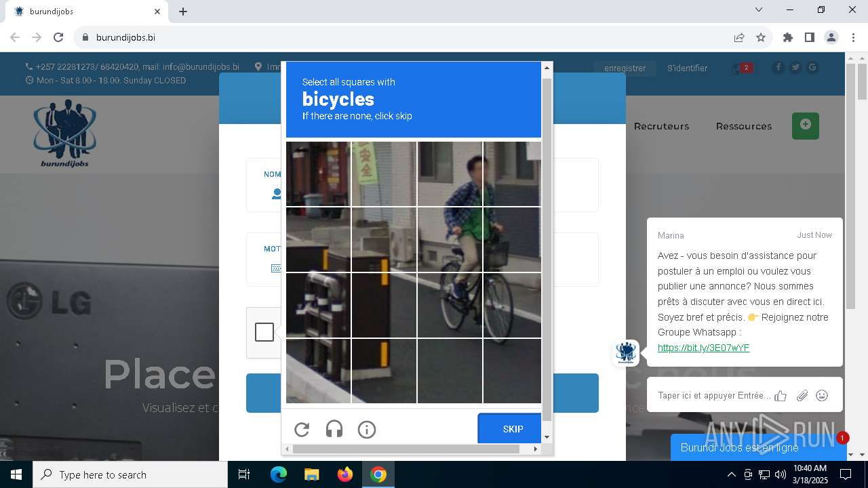Open Chrome profile avatar menu
The height and width of the screenshot is (488, 868).
831,37
